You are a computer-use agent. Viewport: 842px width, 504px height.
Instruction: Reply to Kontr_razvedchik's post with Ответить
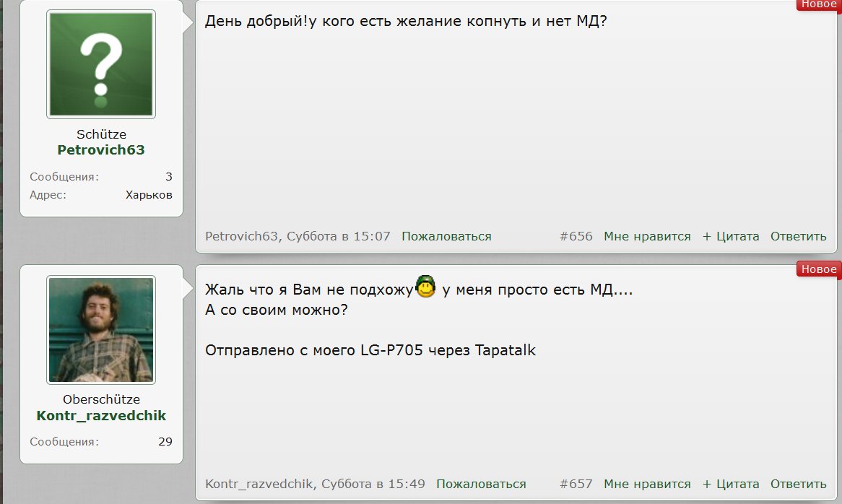798,484
